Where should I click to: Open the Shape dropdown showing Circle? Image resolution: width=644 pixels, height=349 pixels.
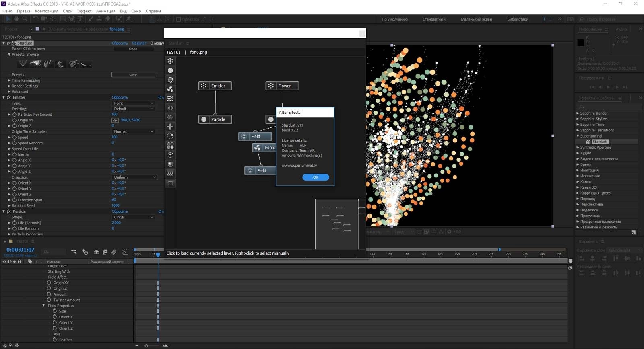point(133,217)
